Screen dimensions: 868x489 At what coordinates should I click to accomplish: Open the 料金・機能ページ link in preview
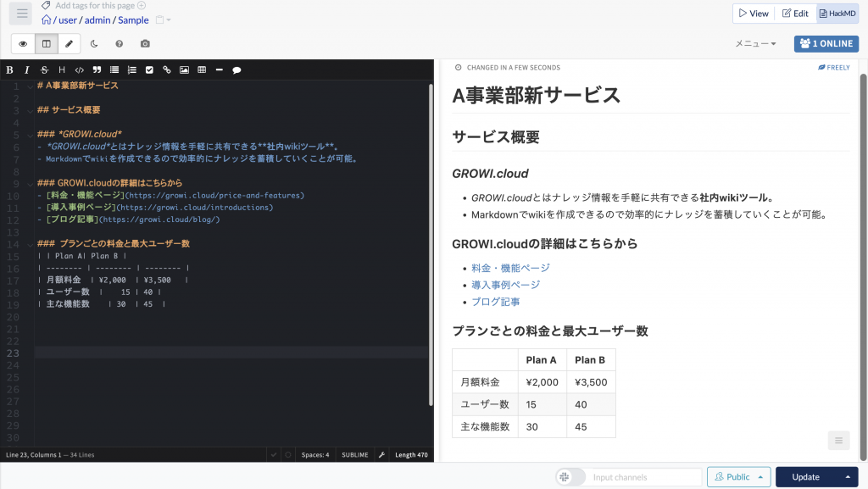510,269
